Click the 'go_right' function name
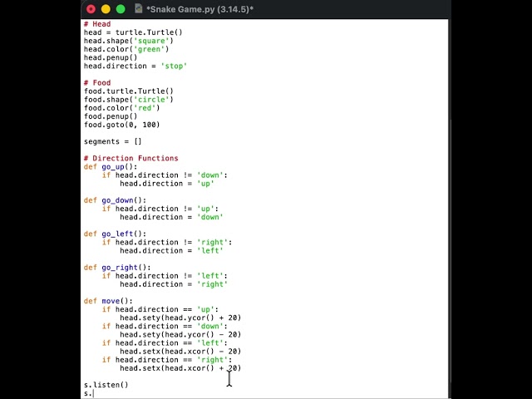This screenshot has width=532, height=399. click(120, 268)
